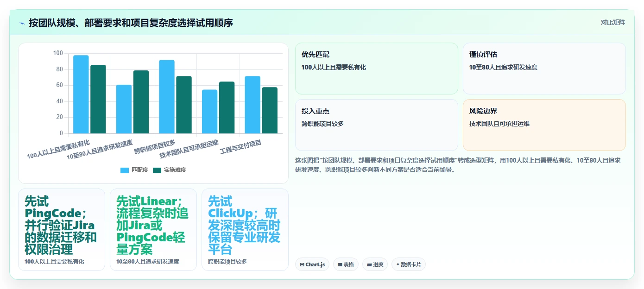Click the x-axis label 100人以上且需要私有化
Screen dimensions: 644x289
pyautogui.click(x=58, y=149)
